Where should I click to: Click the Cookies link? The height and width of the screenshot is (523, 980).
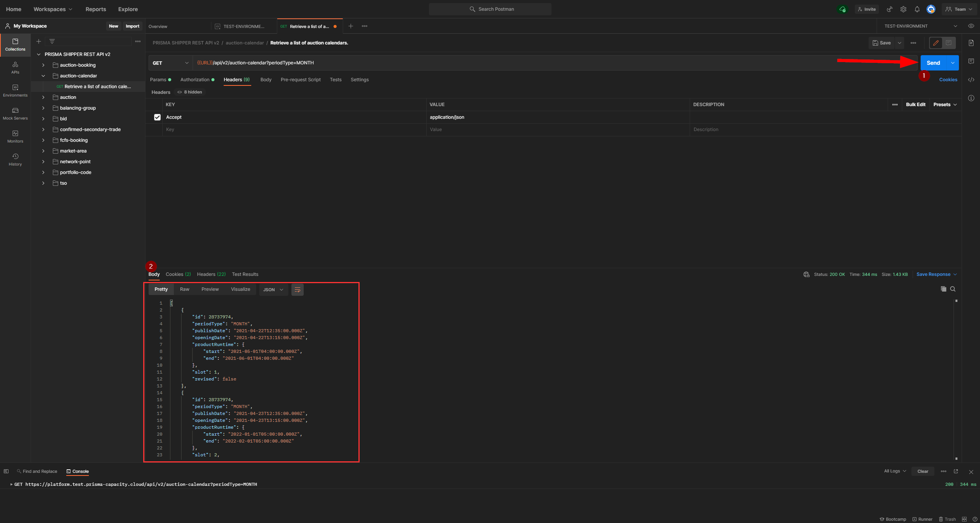(948, 80)
